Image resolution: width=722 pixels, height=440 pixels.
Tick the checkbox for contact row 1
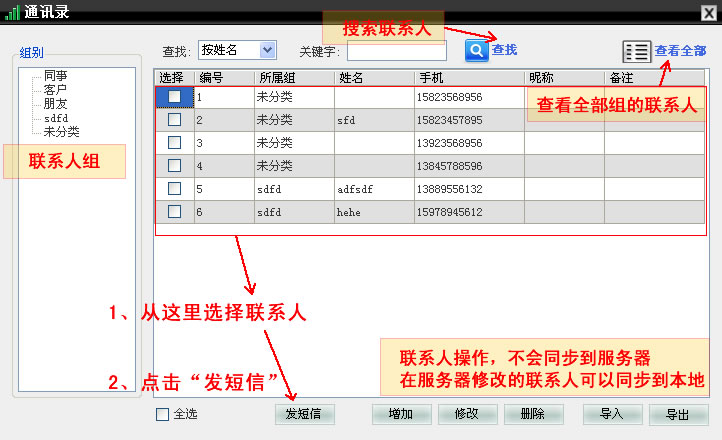tap(175, 97)
